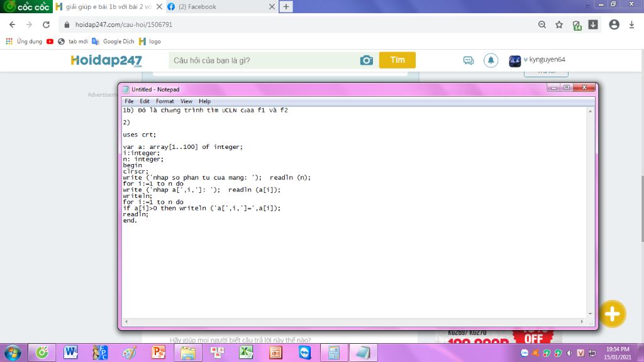Open the ad-block shield extension icon
This screenshot has width=644, height=362.
[577, 25]
